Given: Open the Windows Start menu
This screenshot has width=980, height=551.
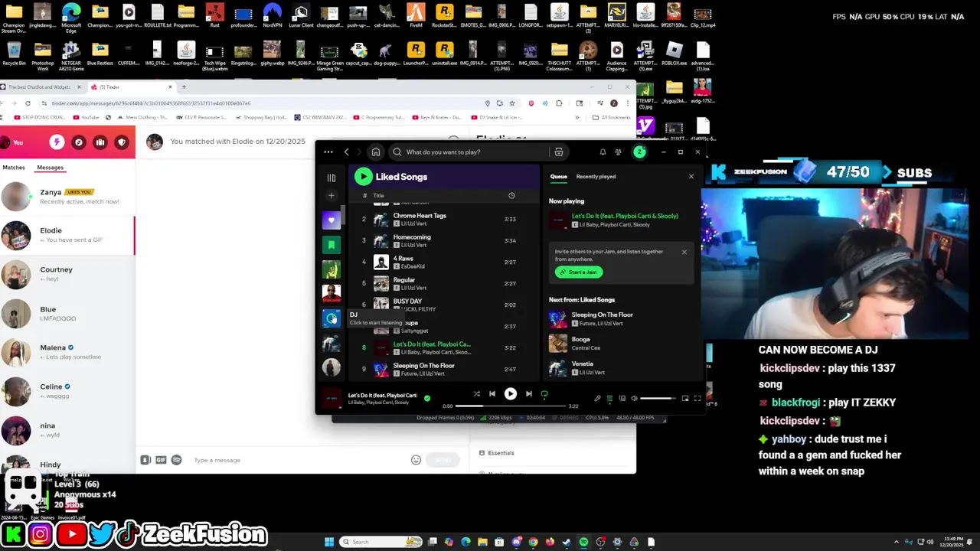Looking at the screenshot, I should [329, 542].
